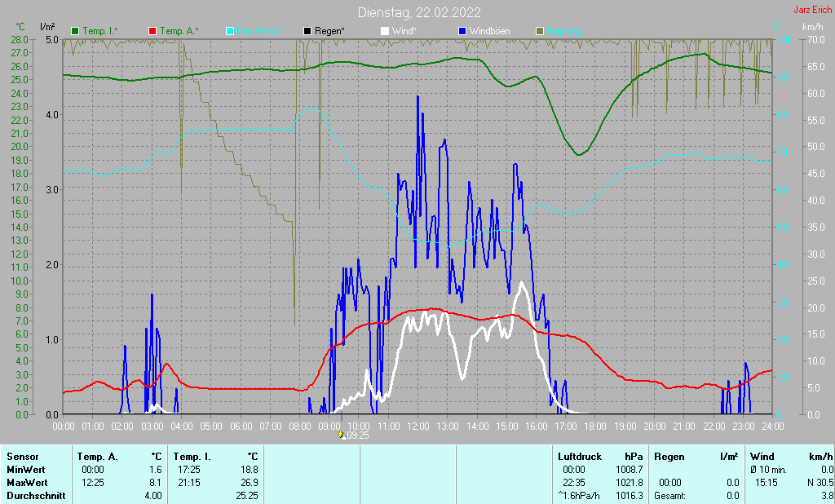Click the olive Empfang legend swatch

540,31
